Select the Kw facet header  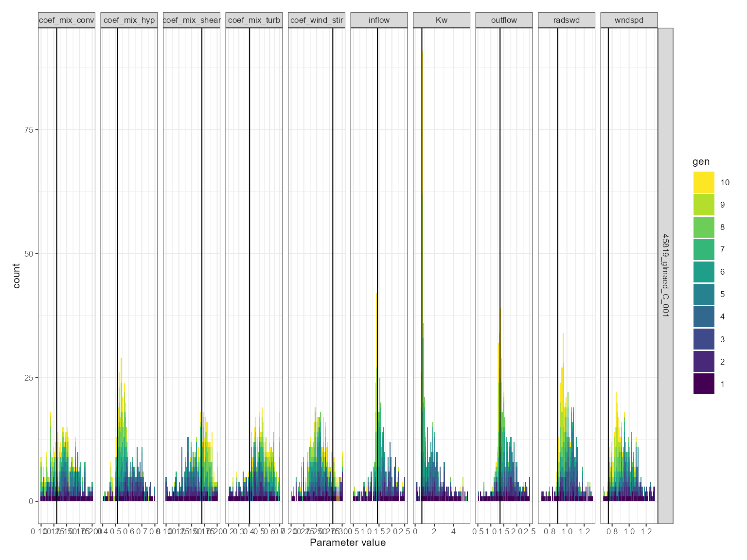[x=442, y=20]
